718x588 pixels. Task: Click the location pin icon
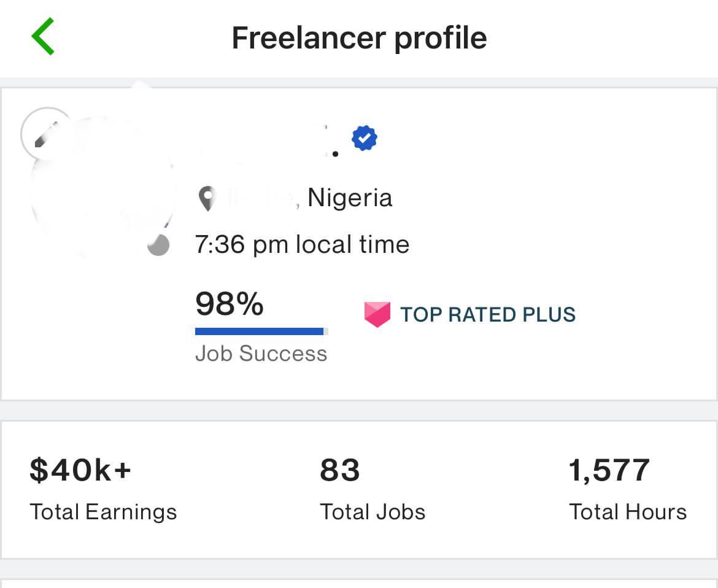pos(207,199)
